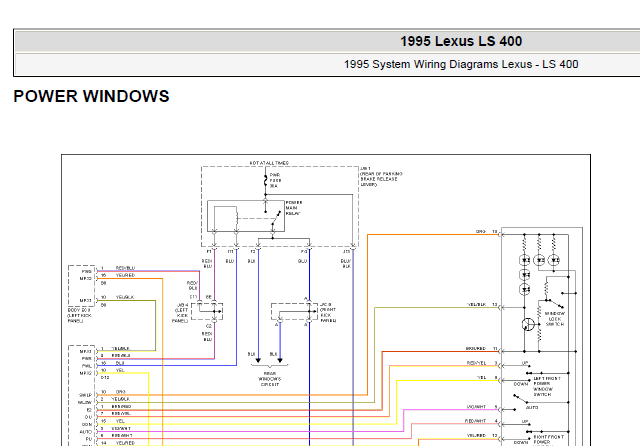Select the 'J/C B (RIGHT KICK PANEL)' label
Image resolution: width=640 pixels, height=446 pixels.
(x=328, y=312)
